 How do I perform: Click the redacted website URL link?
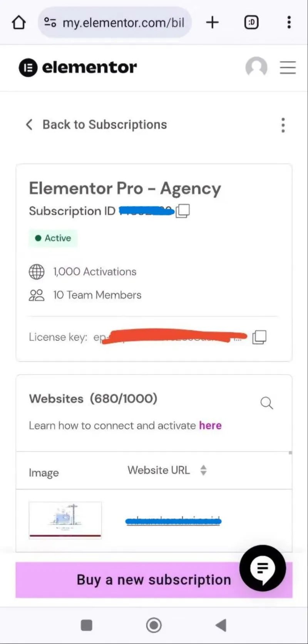[173, 521]
